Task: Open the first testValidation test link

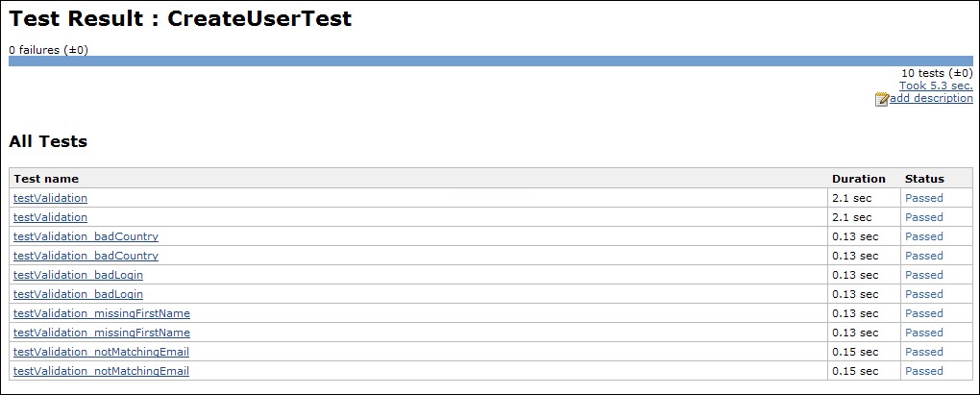Action: pos(50,198)
